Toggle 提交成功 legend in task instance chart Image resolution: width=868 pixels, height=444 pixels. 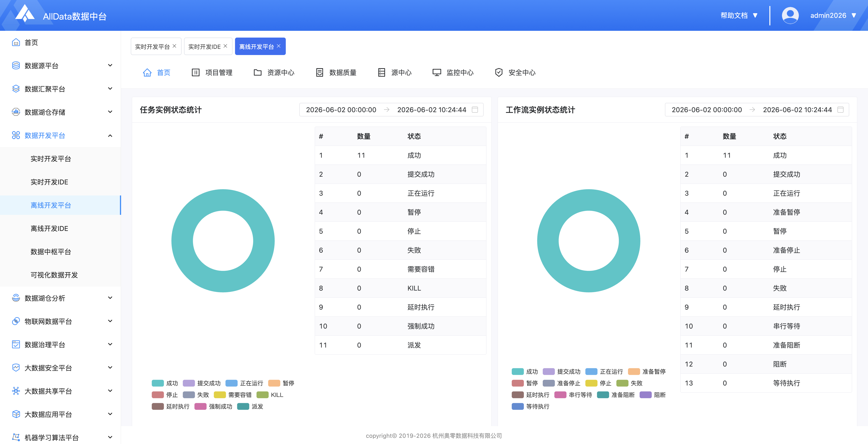pyautogui.click(x=201, y=383)
